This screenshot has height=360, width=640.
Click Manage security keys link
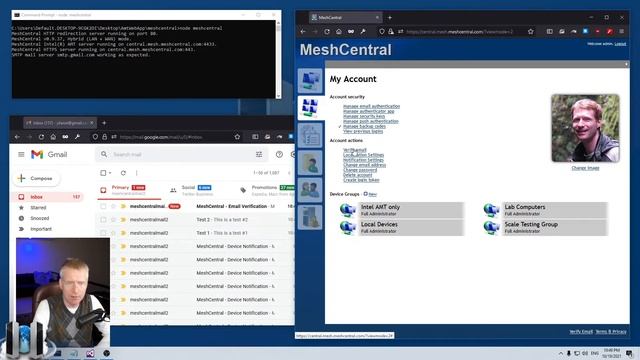click(364, 116)
